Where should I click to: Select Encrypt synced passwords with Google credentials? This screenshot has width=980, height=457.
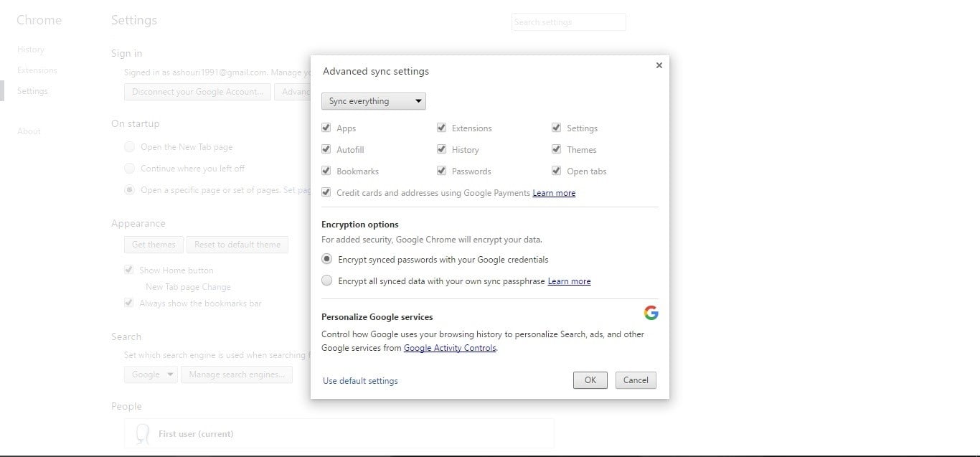pos(327,259)
